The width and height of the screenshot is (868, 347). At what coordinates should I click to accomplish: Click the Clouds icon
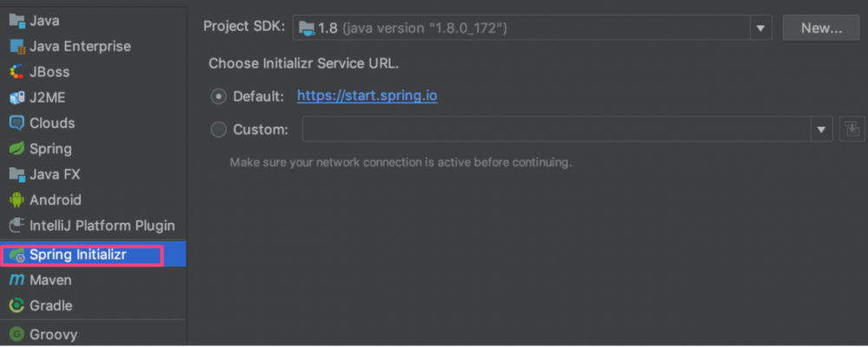pyautogui.click(x=16, y=123)
